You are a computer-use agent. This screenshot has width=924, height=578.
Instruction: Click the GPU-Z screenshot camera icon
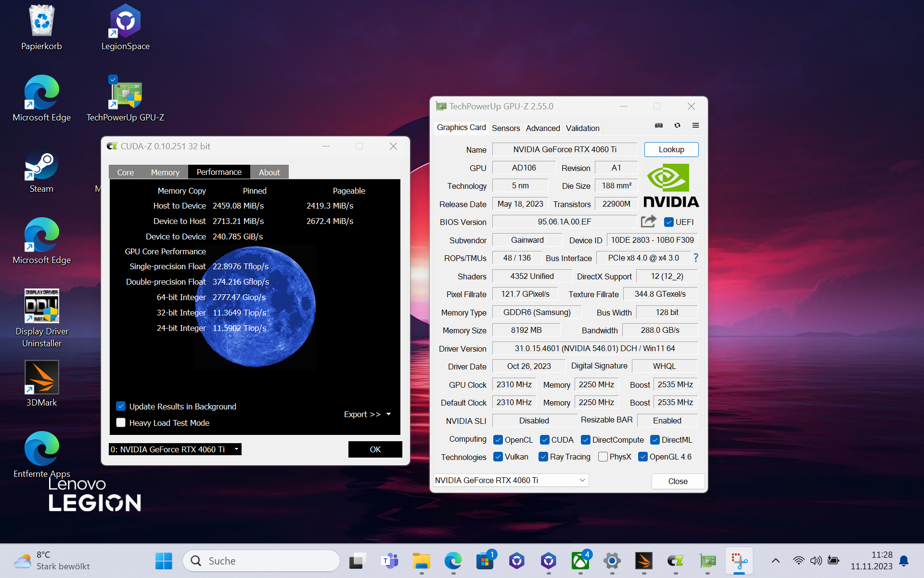[x=659, y=126]
